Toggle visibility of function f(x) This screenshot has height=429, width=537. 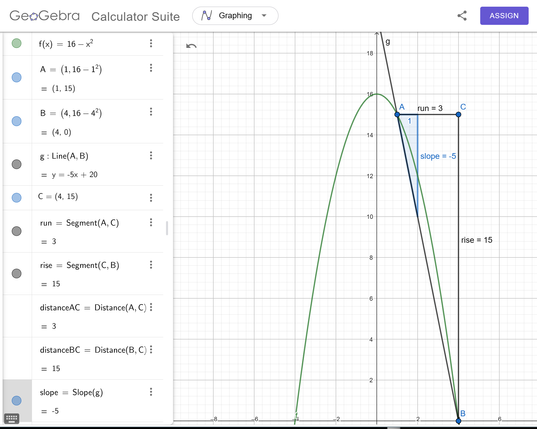click(16, 43)
